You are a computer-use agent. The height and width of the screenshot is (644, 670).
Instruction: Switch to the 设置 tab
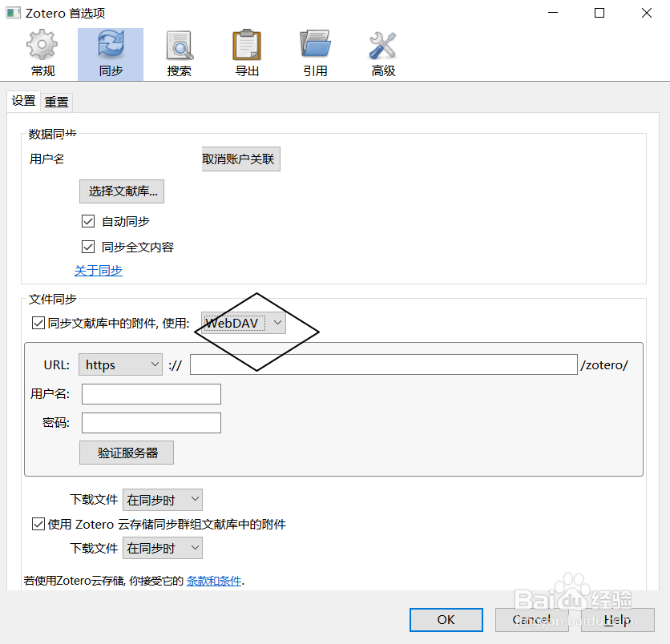23,101
